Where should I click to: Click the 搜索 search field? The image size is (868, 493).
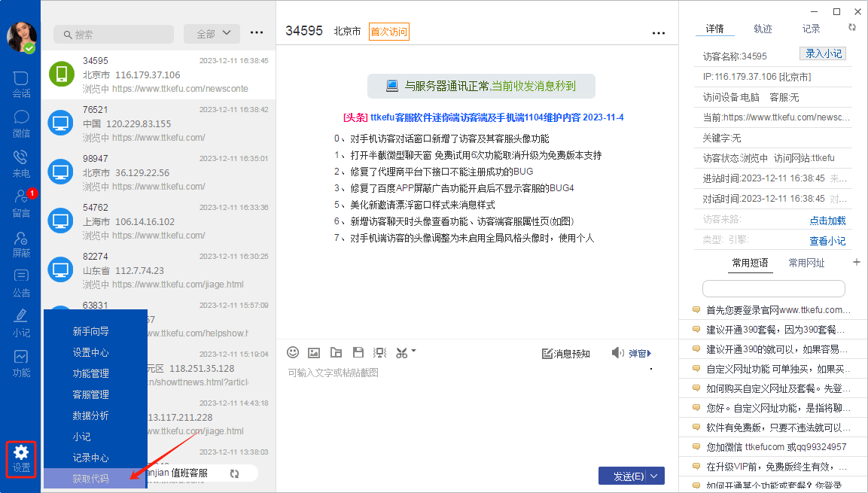[x=114, y=35]
